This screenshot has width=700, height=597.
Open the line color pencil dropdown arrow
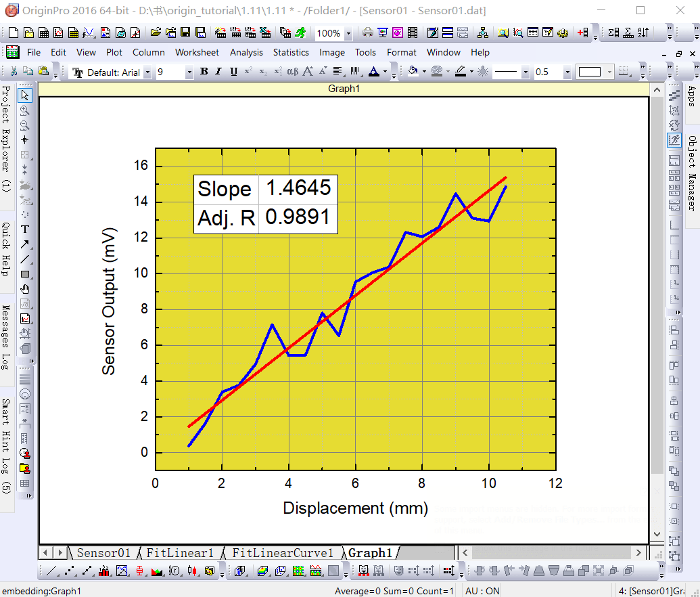[x=471, y=72]
